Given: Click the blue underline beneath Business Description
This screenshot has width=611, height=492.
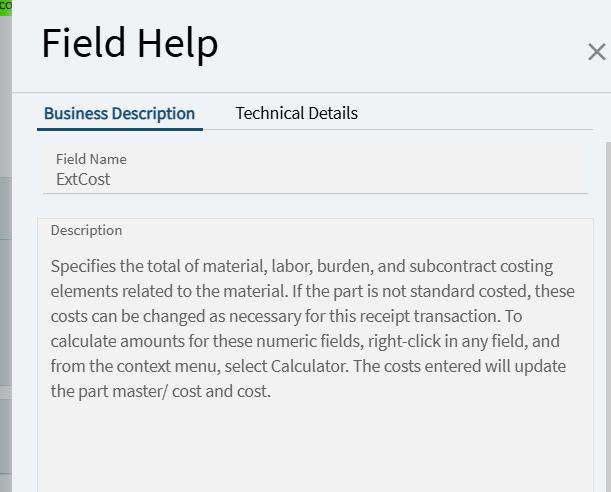Looking at the screenshot, I should coord(121,128).
